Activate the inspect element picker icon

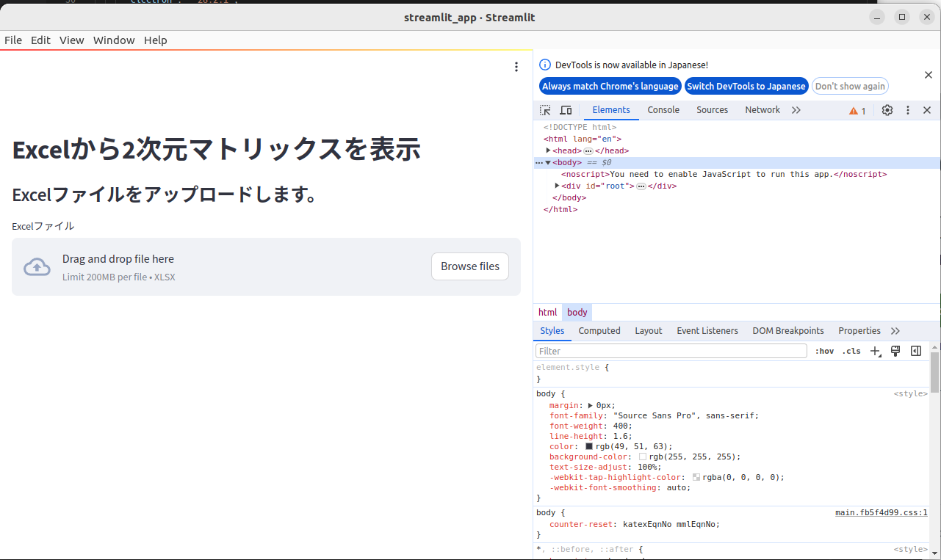coord(545,110)
